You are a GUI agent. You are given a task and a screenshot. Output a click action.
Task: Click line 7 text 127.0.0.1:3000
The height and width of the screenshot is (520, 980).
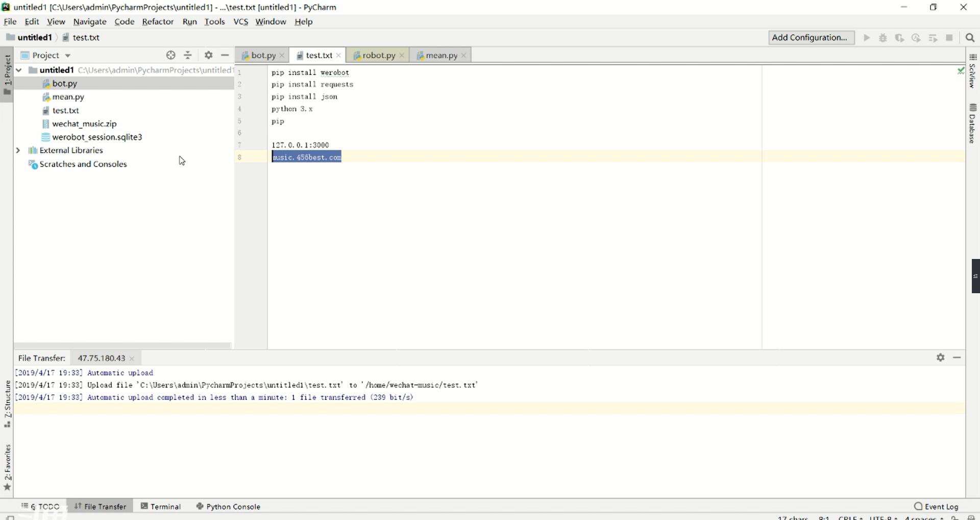(300, 145)
